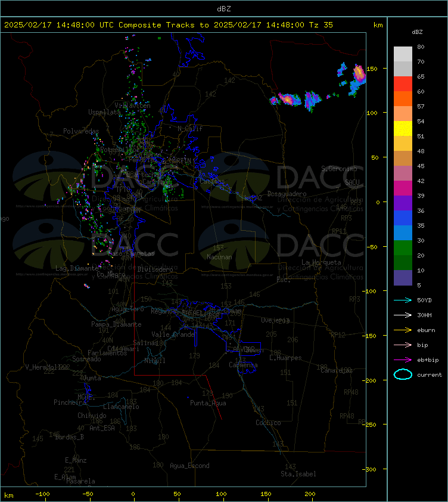The width and height of the screenshot is (448, 502).
Task: Click the cyan 50YD track arrow in legend
Action: pos(403,300)
